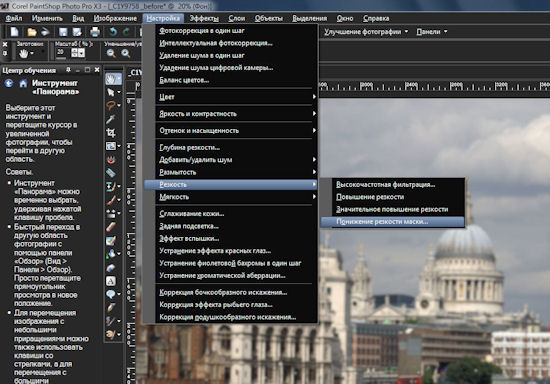Expand Оттенок и насыщенность submenu
Viewport: 550px width, 384px height.
pyautogui.click(x=237, y=130)
